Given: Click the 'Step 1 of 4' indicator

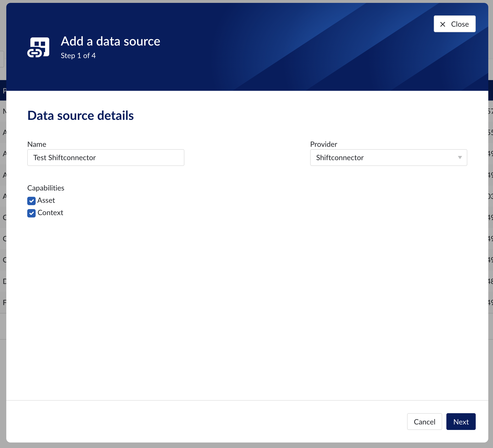Looking at the screenshot, I should [x=78, y=56].
